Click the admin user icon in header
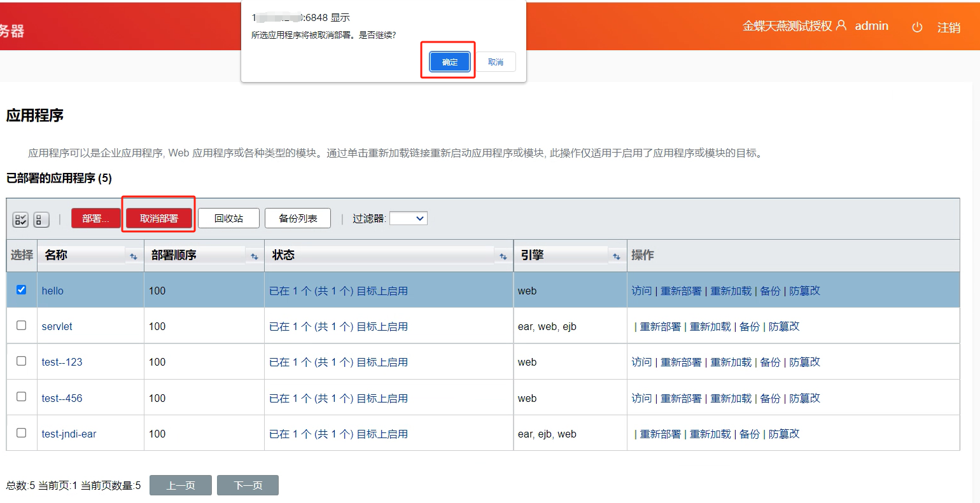980x503 pixels. (x=841, y=25)
